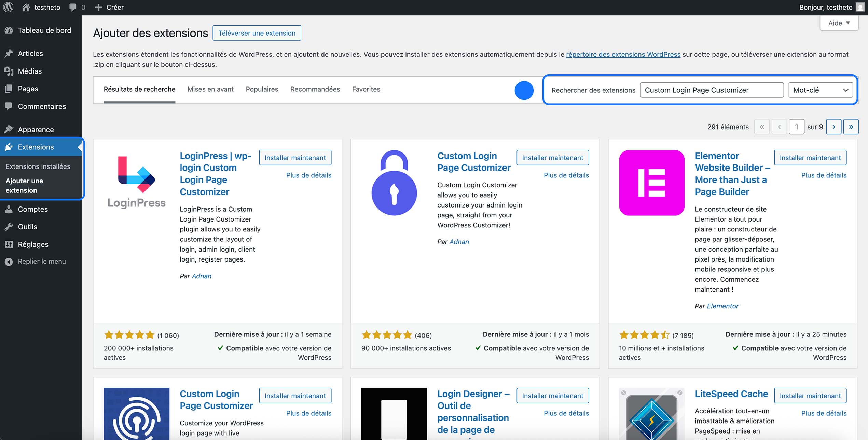Screen dimensions: 868x440
Task: Click the comments bubble icon in the top bar
Action: click(x=72, y=7)
